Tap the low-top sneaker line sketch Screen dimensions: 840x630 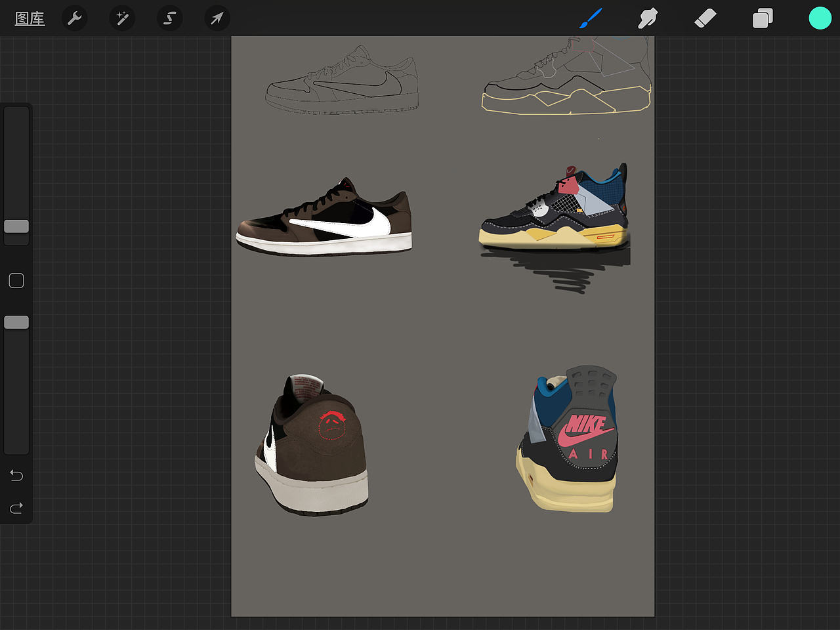[342, 80]
